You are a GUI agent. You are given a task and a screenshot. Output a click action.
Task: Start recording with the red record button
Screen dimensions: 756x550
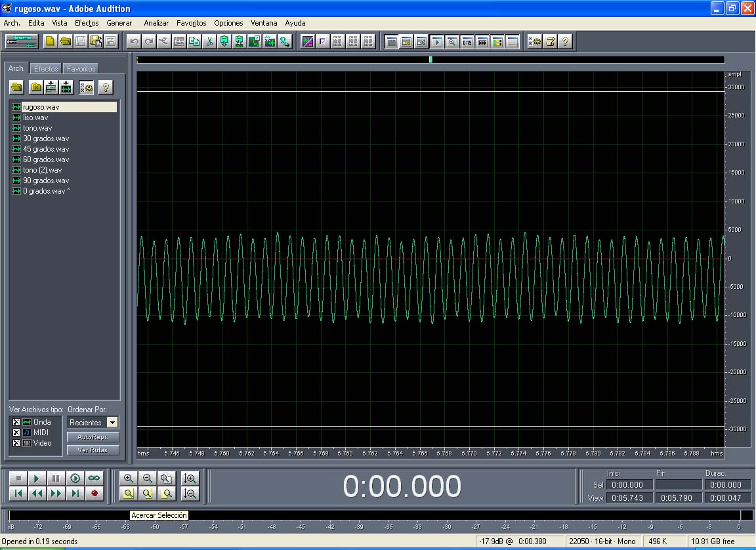[94, 493]
